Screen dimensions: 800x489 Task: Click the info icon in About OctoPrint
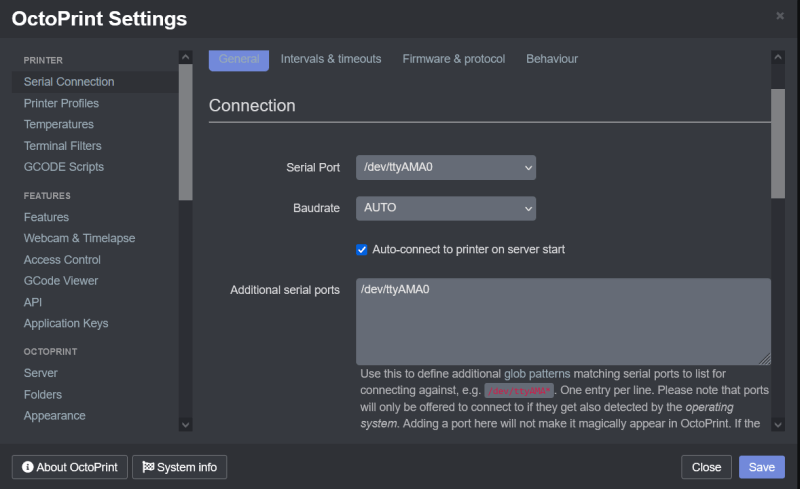pyautogui.click(x=28, y=467)
